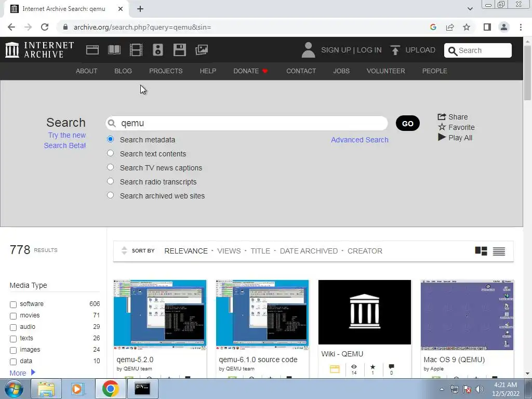Screen dimensions: 532x399
Task: Click the Chrome reload page icon
Action: tap(45, 27)
